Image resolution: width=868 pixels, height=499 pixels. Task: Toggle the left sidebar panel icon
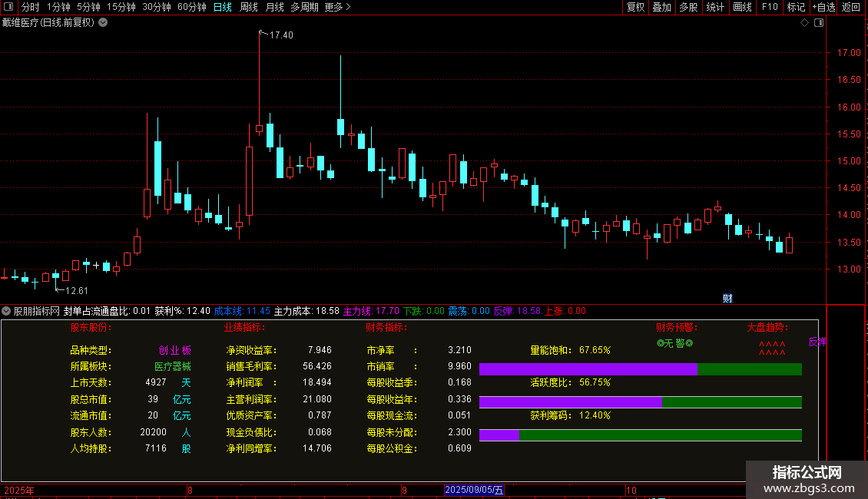[x=8, y=8]
